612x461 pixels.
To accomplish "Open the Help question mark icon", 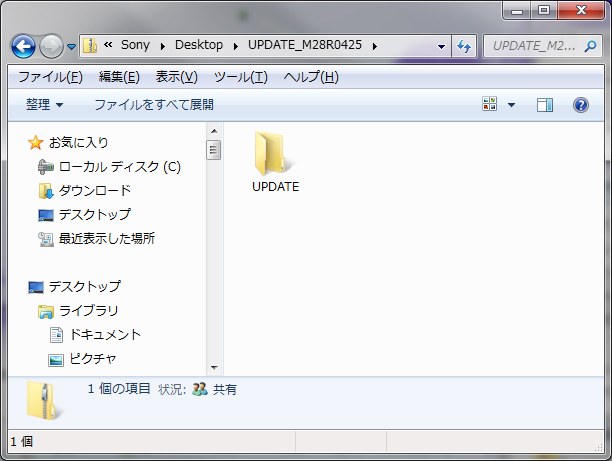I will pyautogui.click(x=580, y=104).
